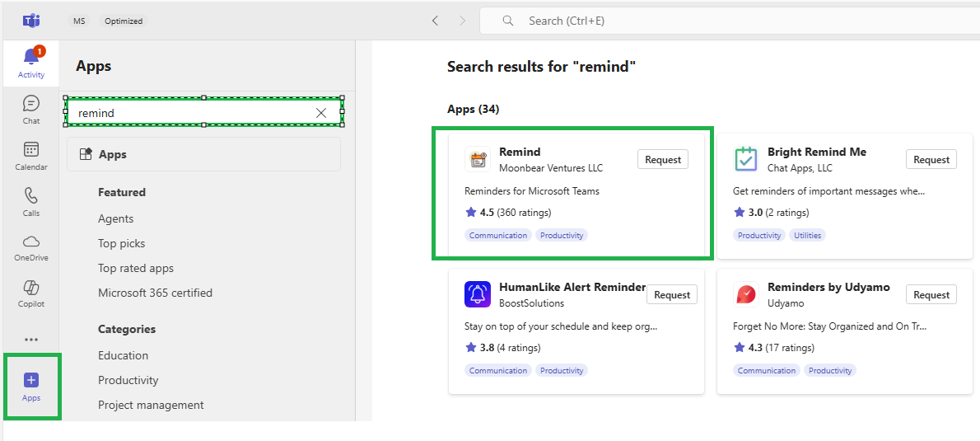Open Top rated apps list
The image size is (980, 441).
(136, 269)
